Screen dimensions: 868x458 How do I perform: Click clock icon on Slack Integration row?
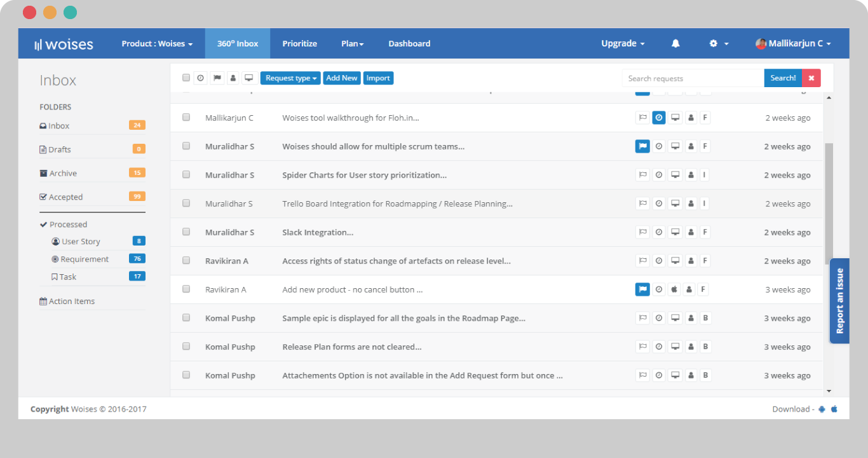pos(659,232)
